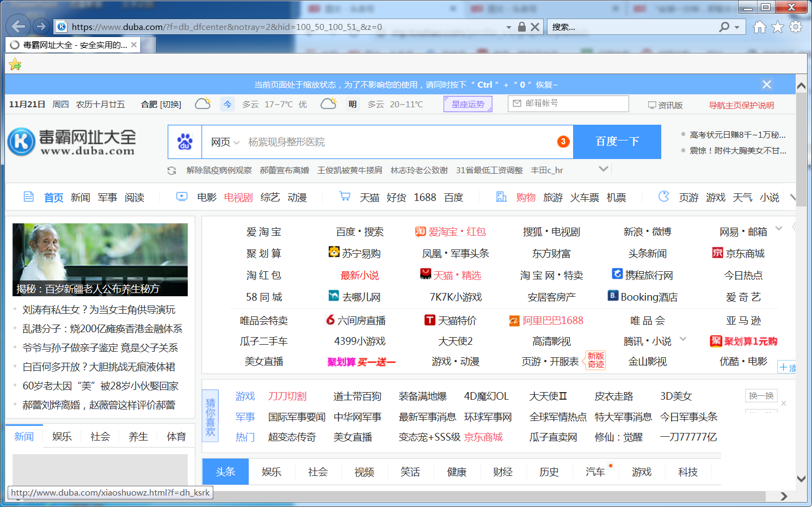Click the 百度一下 search button
The width and height of the screenshot is (812, 507).
click(x=617, y=142)
